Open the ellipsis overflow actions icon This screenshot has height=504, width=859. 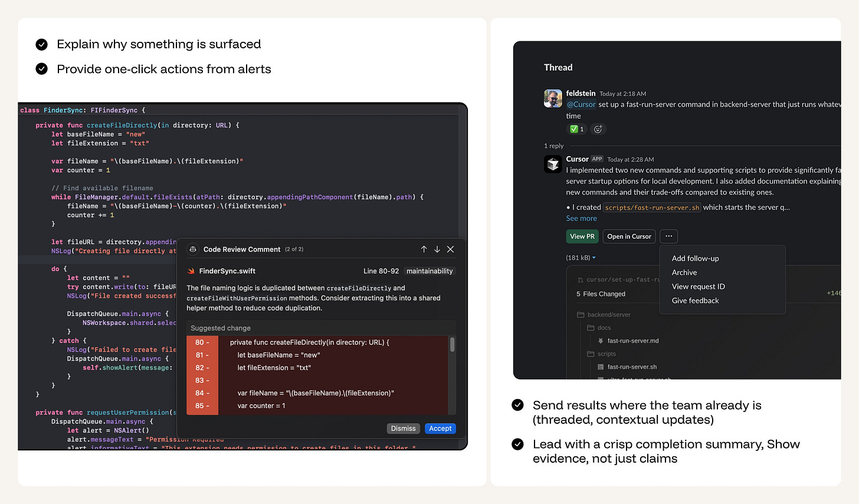point(668,236)
